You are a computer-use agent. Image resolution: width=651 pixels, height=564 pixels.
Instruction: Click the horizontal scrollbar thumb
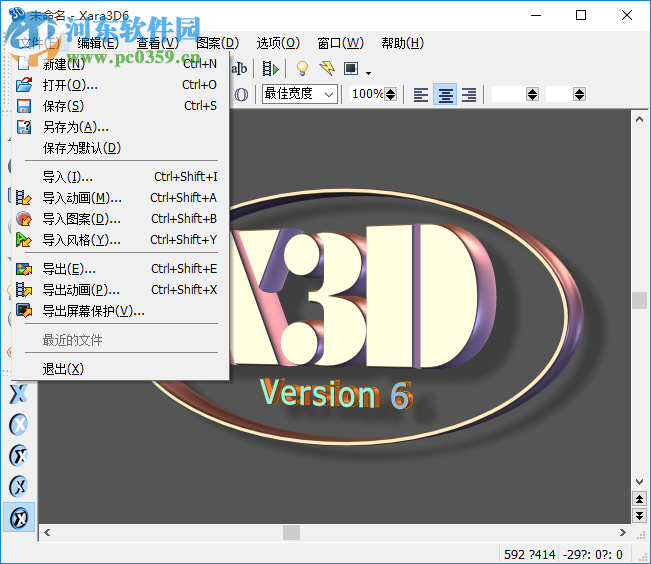point(291,532)
